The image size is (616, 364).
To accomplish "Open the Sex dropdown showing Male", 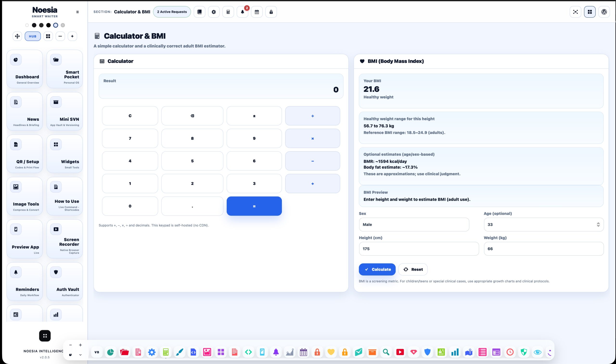I will (414, 224).
